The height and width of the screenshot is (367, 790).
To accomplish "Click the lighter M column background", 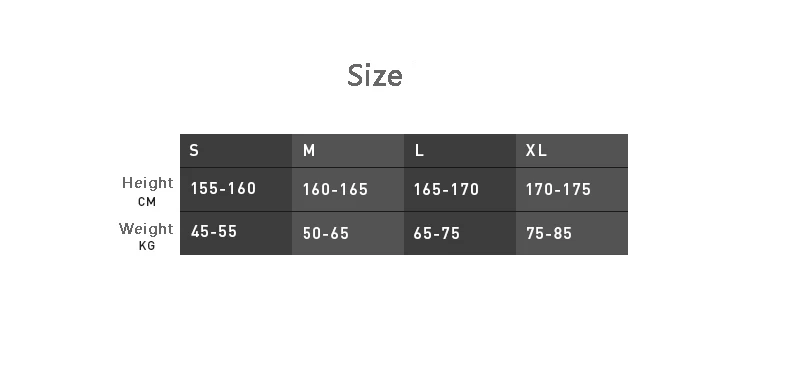I will tap(348, 195).
